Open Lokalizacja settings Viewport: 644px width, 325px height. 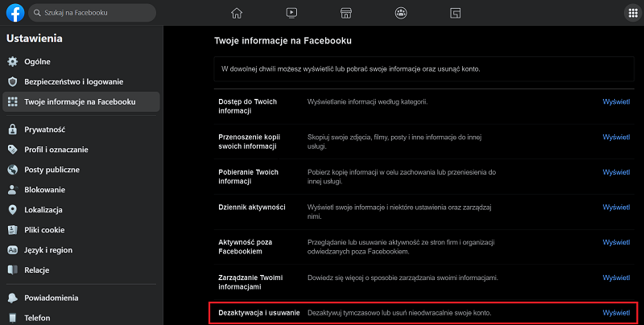pos(81,210)
